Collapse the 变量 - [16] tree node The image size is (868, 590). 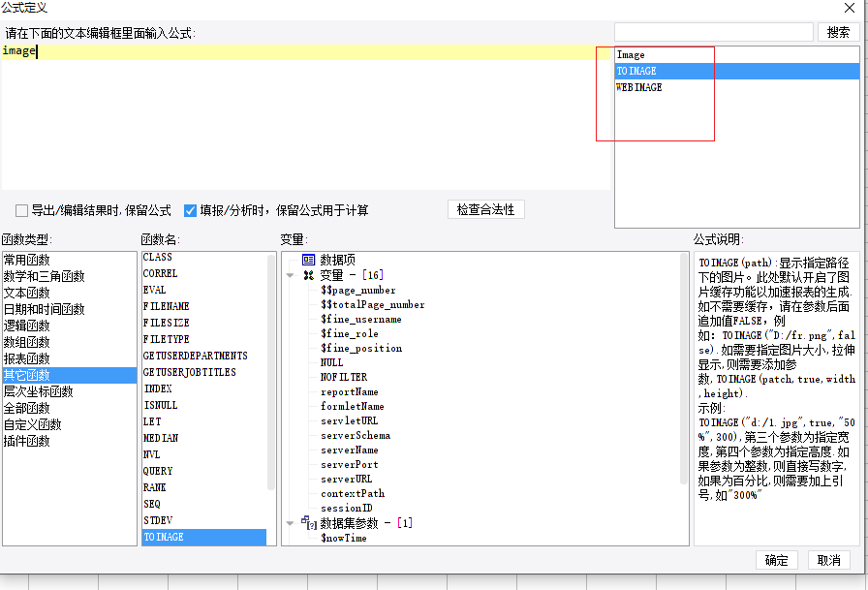tap(290, 275)
